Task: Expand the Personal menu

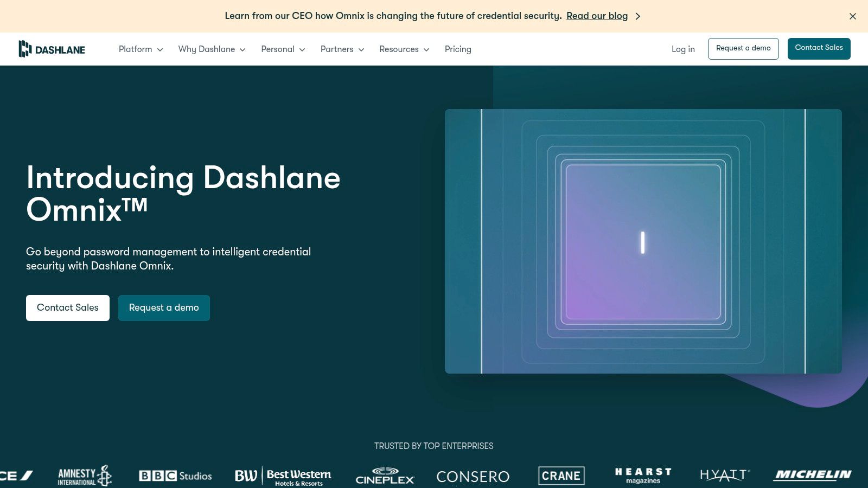Action: 283,49
